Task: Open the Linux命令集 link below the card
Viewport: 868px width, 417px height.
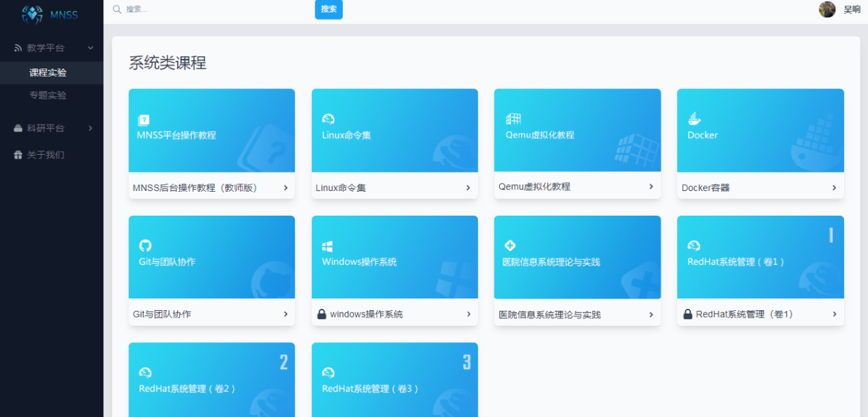Action: pos(341,188)
